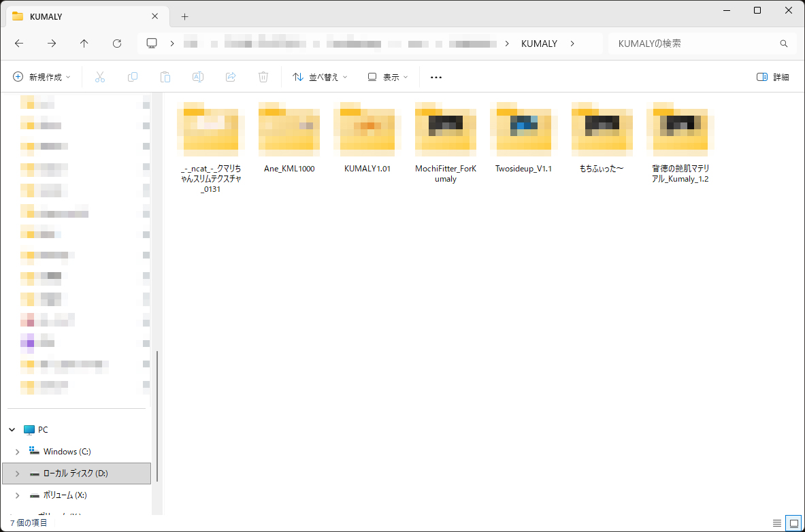Select the もちふぃった～ folder
The height and width of the screenshot is (532, 805).
click(x=602, y=137)
